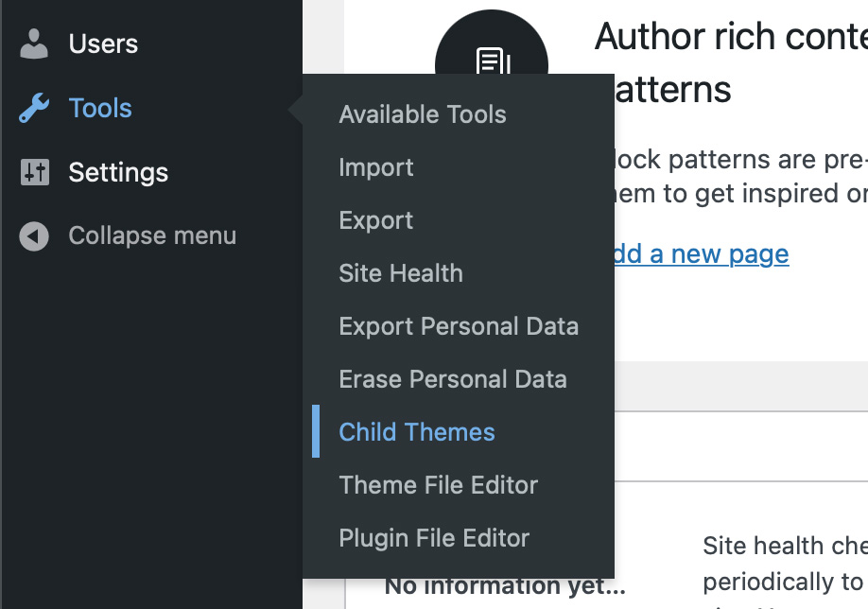Open Site Health from the submenu
868x609 pixels.
point(401,273)
